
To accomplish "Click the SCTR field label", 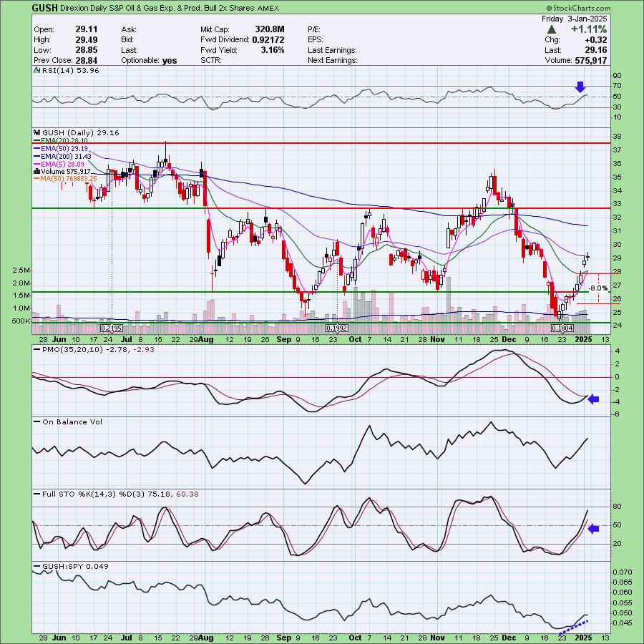I will (210, 60).
